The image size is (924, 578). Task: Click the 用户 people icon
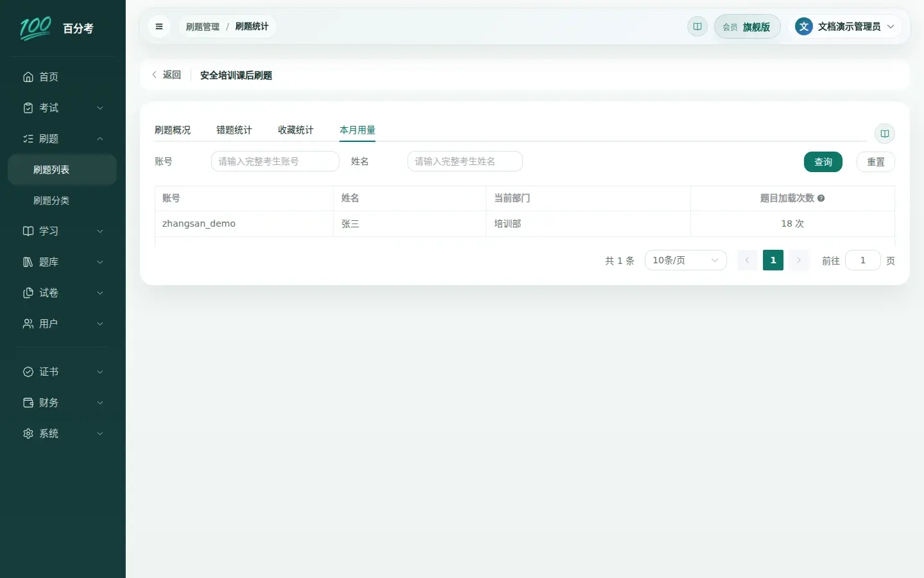click(28, 324)
